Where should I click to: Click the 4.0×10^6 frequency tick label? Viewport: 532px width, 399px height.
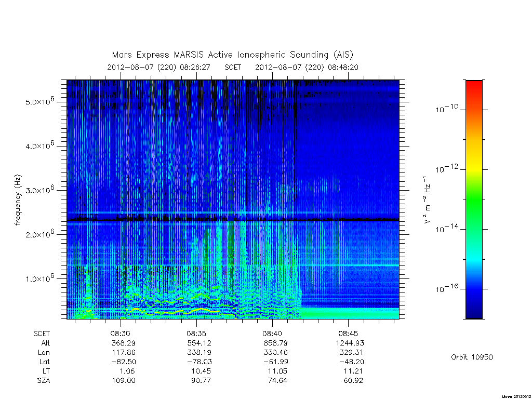pos(39,145)
